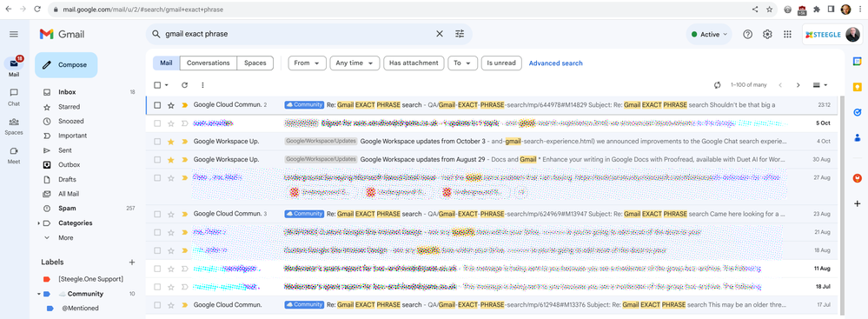This screenshot has width=868, height=319.
Task: Create new label with plus icon
Action: (132, 262)
